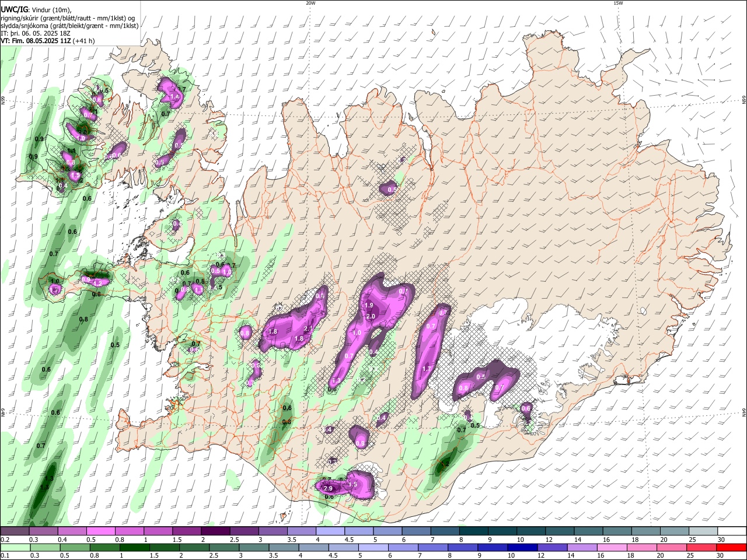Click the pale grey 25 swatch in snow scale
Image resolution: width=747 pixels, height=560 pixels.
point(703,531)
